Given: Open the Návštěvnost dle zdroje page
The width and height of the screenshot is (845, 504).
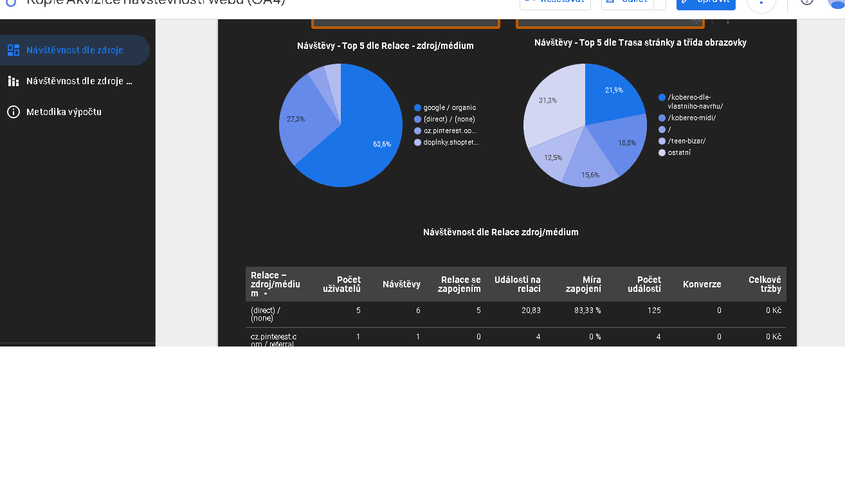Looking at the screenshot, I should (75, 50).
